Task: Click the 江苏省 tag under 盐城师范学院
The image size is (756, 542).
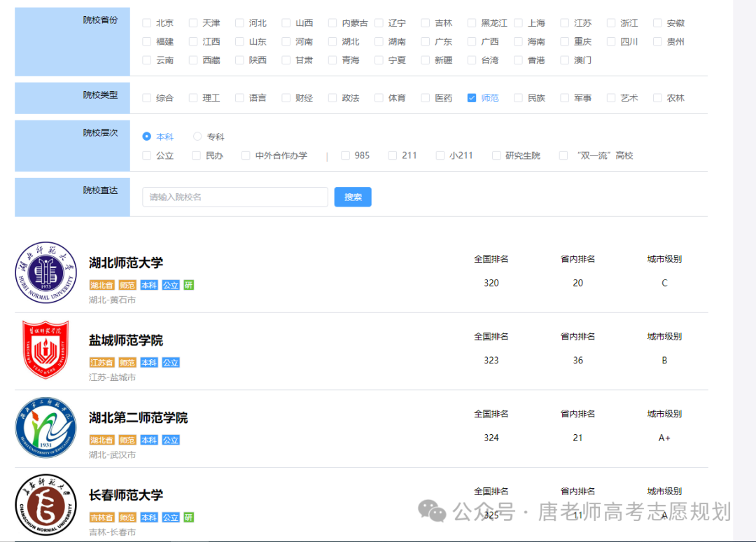Action: 101,363
